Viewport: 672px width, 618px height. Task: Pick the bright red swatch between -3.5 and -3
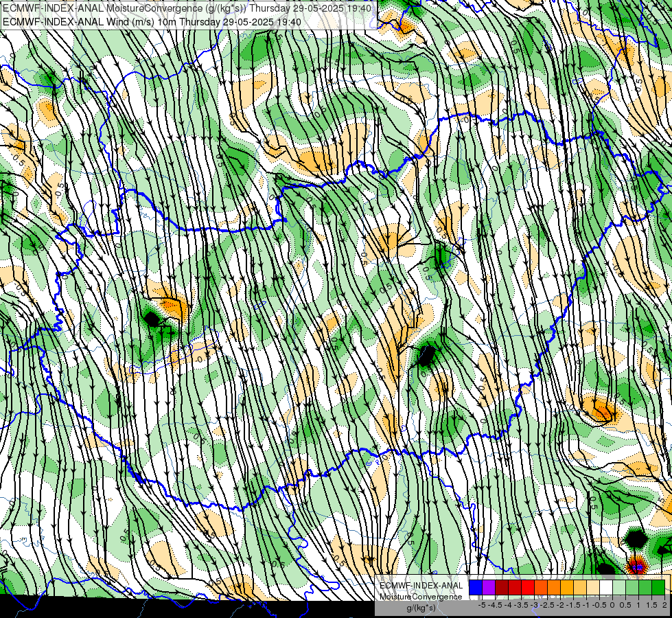pyautogui.click(x=528, y=588)
